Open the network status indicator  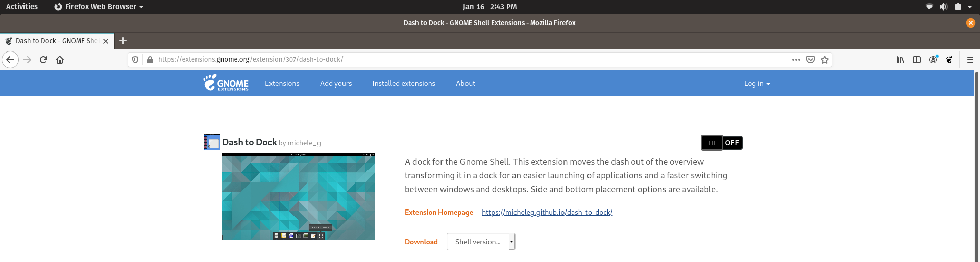pyautogui.click(x=929, y=7)
